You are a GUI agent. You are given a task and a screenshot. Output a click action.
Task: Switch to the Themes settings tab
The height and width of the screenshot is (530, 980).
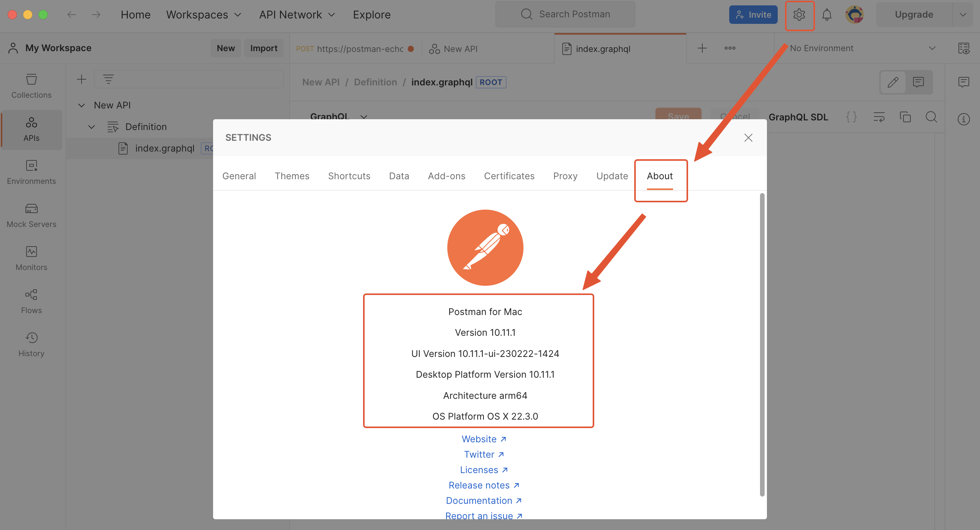tap(292, 176)
